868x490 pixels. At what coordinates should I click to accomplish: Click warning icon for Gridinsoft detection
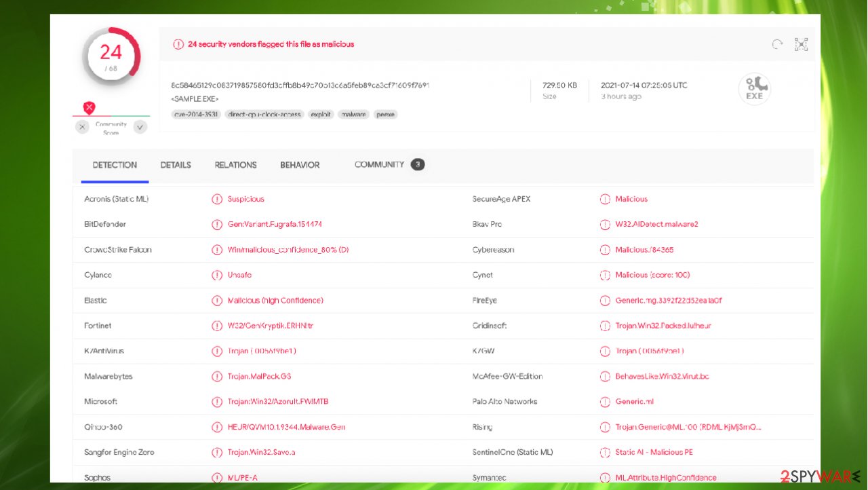[605, 326]
